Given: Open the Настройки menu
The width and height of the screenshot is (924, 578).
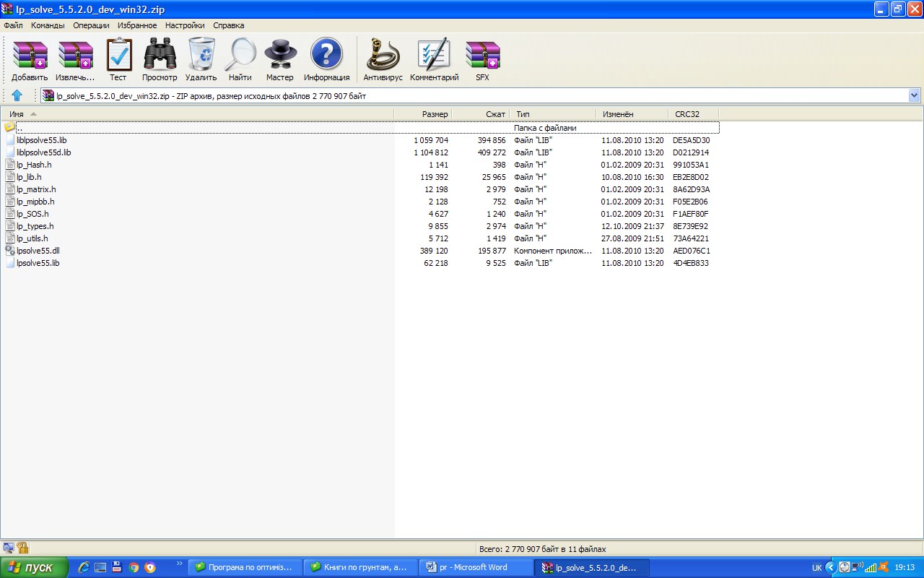Looking at the screenshot, I should pyautogui.click(x=185, y=25).
